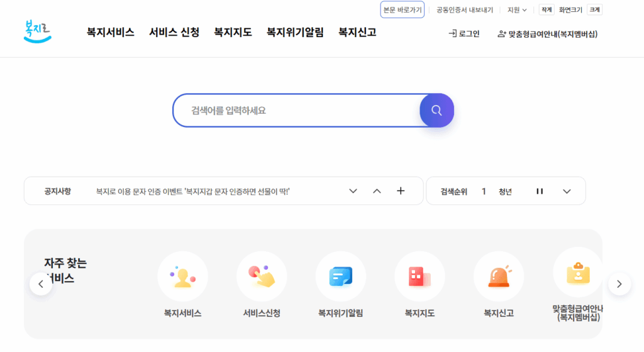Click the 복지지도 red building icon
This screenshot has width=644, height=352.
pyautogui.click(x=419, y=277)
